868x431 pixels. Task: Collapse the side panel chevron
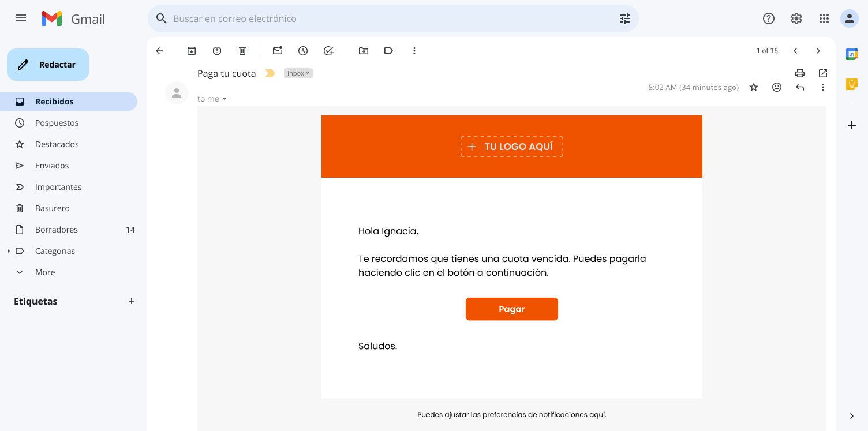852,416
